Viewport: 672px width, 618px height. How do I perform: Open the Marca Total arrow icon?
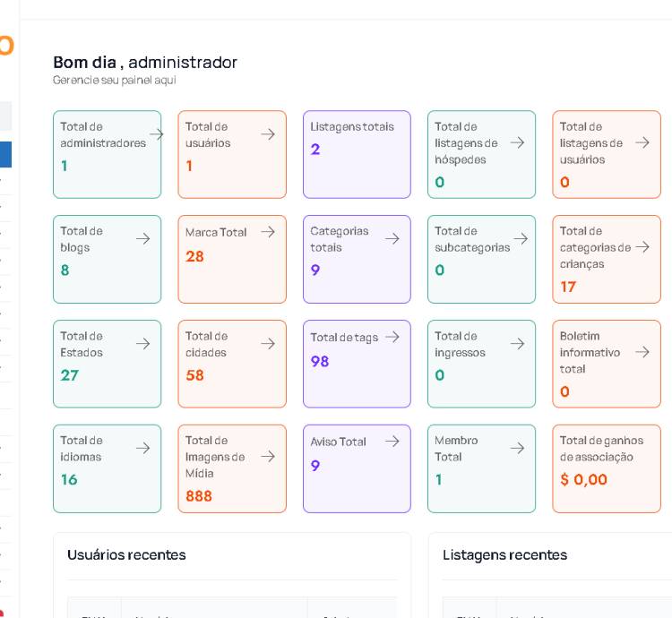point(268,232)
